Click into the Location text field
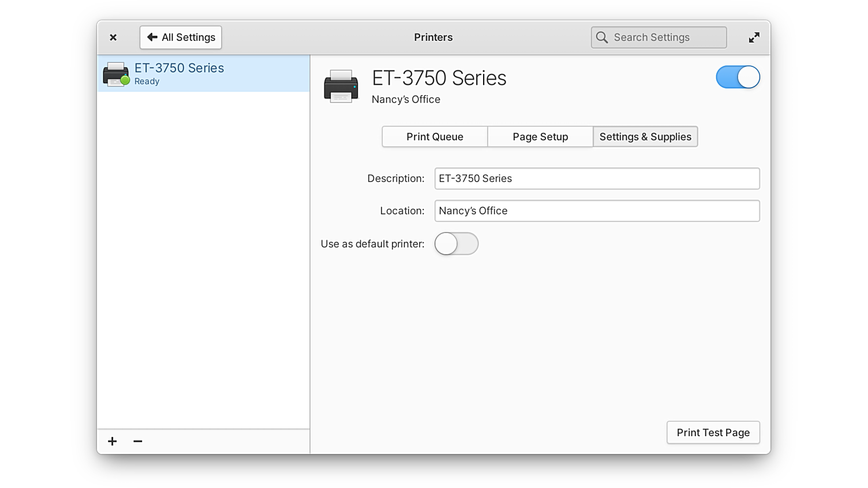This screenshot has width=868, height=488. [597, 211]
